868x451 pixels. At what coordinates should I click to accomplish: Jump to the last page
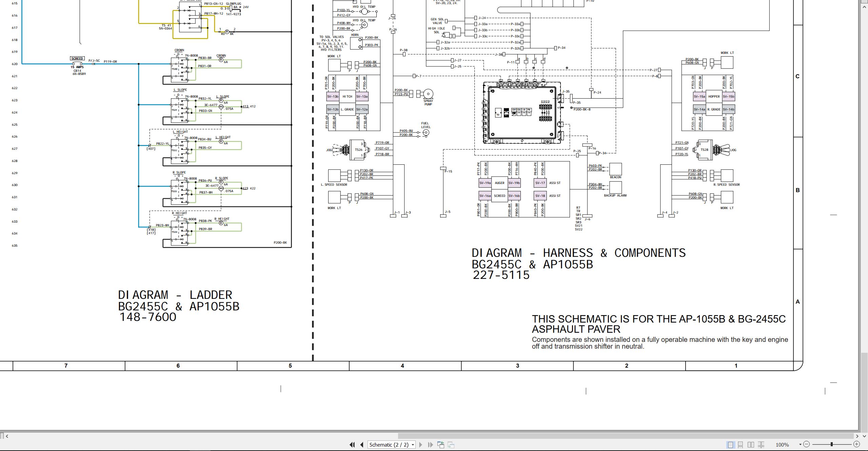tap(431, 445)
